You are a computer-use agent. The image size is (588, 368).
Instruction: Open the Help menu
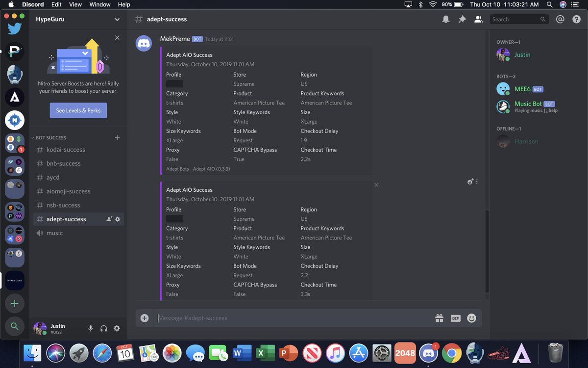tap(124, 4)
